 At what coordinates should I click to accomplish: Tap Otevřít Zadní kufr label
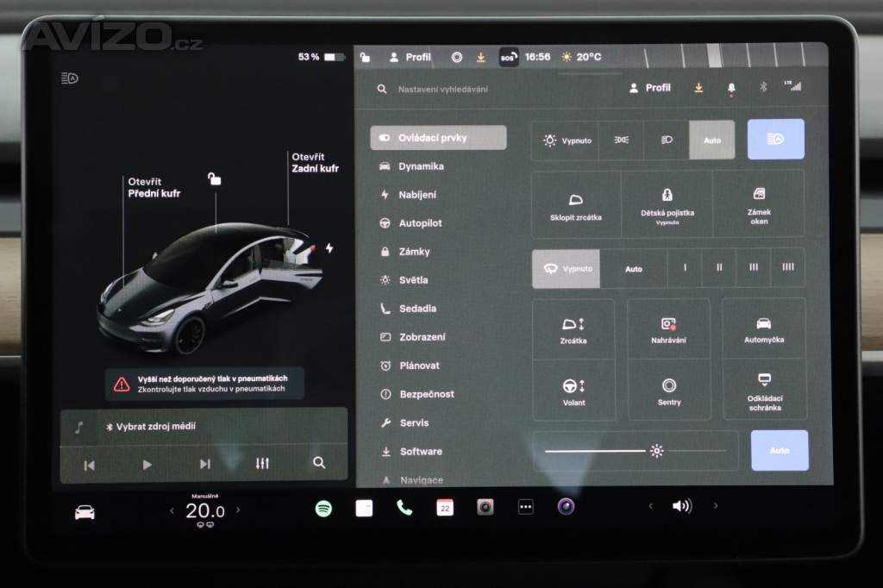coord(309,163)
